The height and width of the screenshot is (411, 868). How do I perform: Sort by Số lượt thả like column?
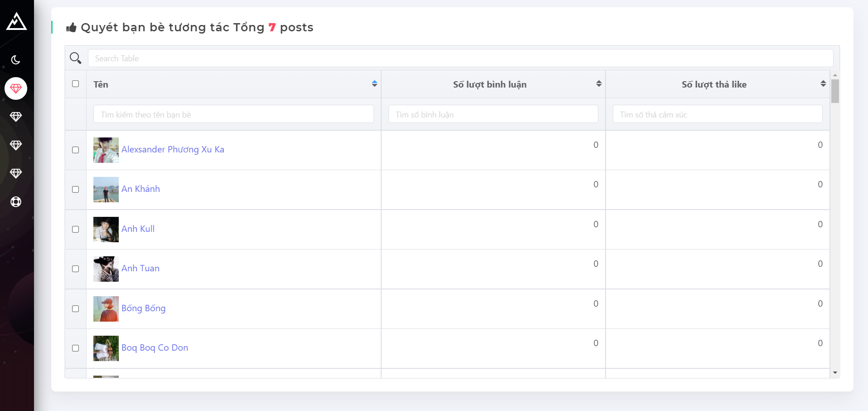pyautogui.click(x=823, y=84)
